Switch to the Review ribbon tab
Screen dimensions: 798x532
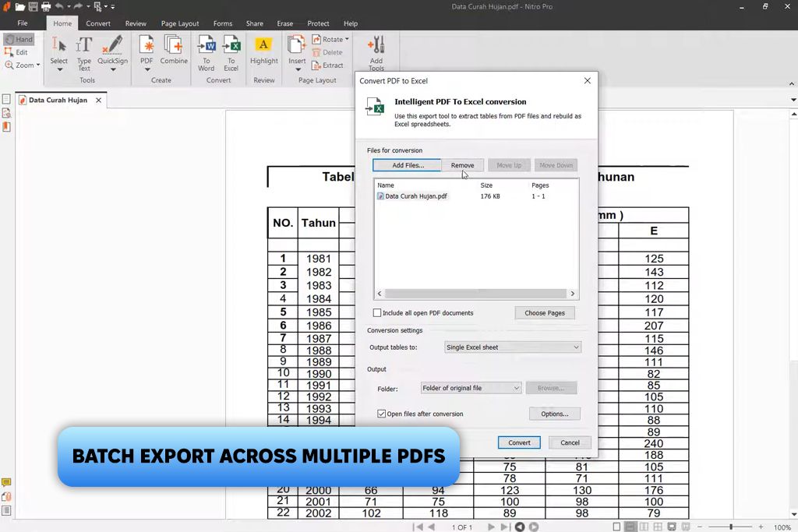(x=136, y=23)
